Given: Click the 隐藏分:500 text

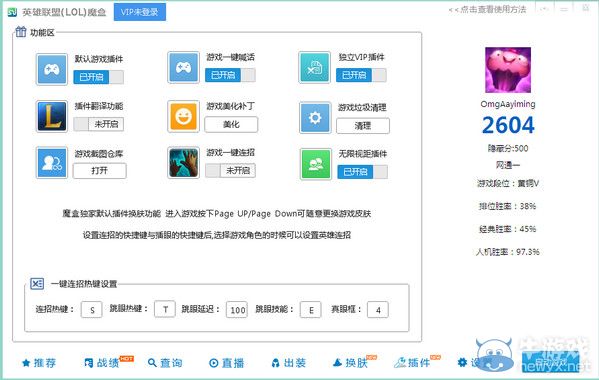Looking at the screenshot, I should click(x=508, y=148).
